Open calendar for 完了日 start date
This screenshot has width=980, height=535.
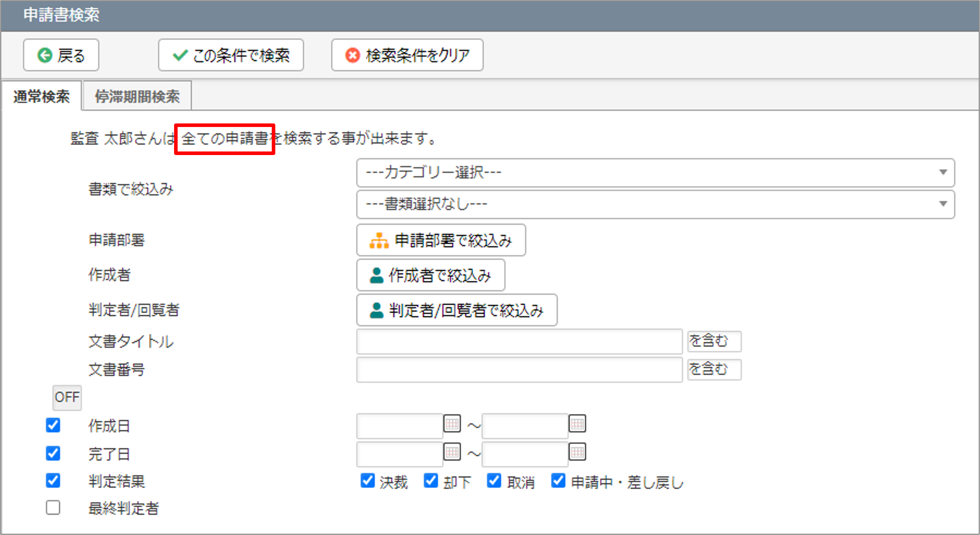pyautogui.click(x=452, y=452)
